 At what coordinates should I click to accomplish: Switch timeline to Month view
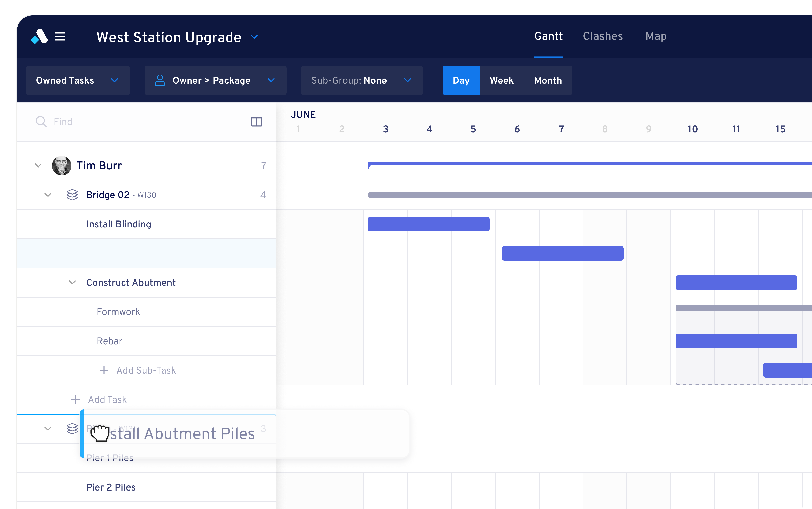pyautogui.click(x=548, y=80)
